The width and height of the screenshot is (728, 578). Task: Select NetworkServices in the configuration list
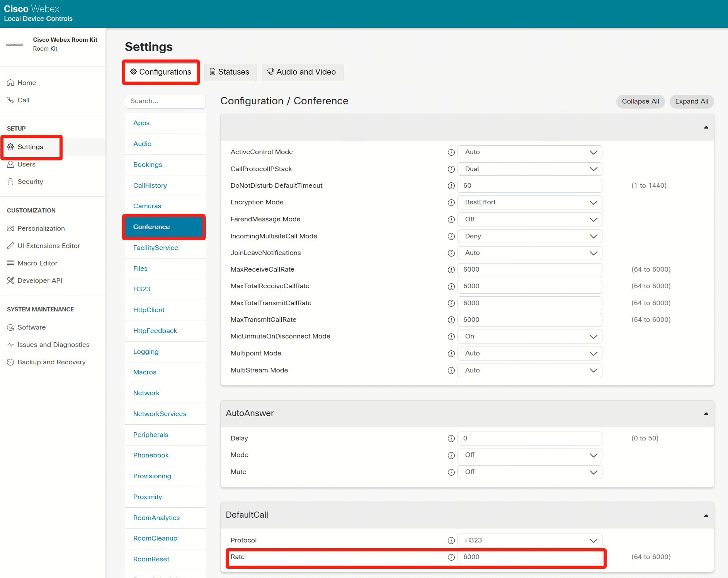tap(160, 414)
